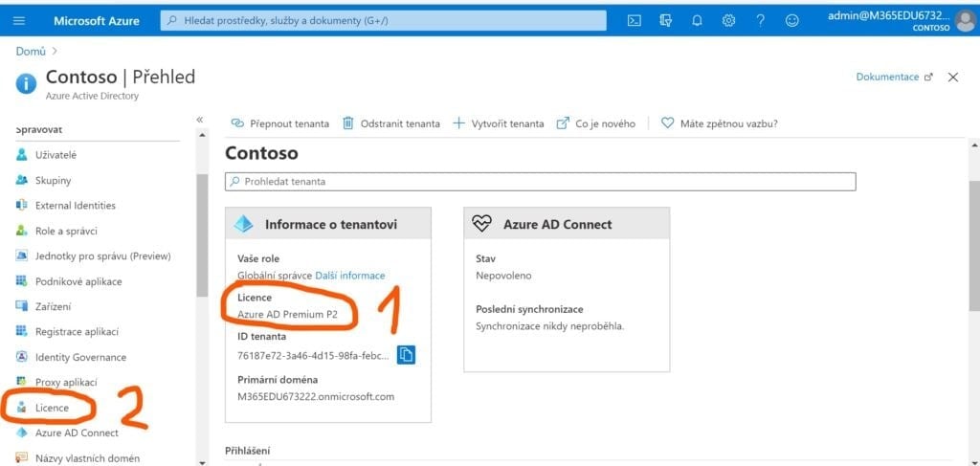Viewport: 980px width, 466px height.
Task: Click Vytvořit tenanta toolbar button
Action: [x=498, y=123]
